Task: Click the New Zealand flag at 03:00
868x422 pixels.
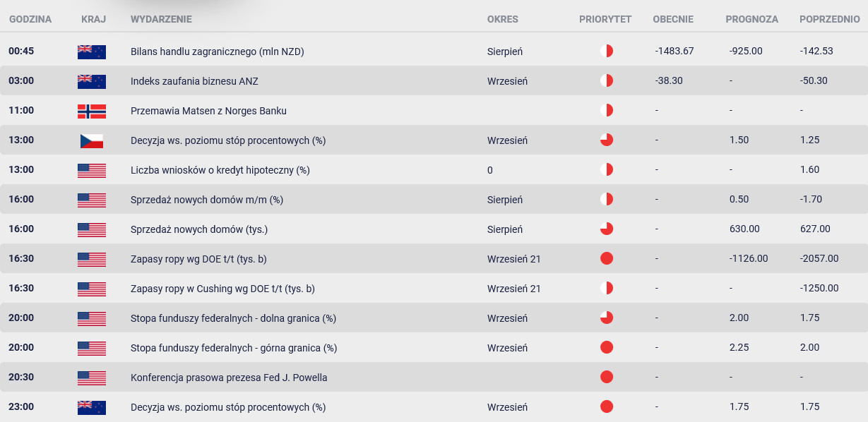Action: 92,81
